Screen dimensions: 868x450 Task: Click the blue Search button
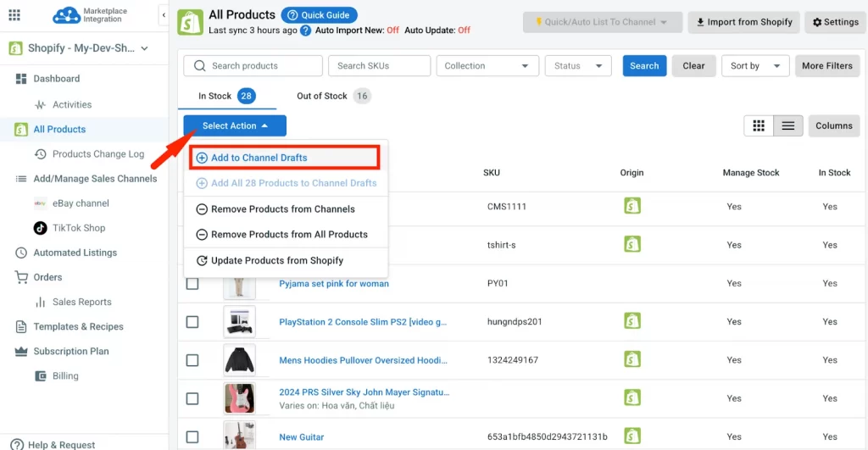[x=644, y=66]
